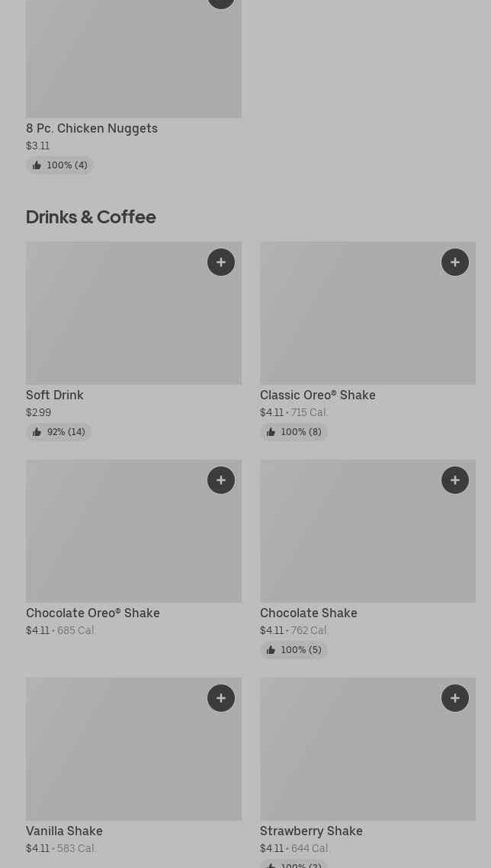Viewport: 491px width, 868px height.
Task: Tap plus on Chocolate Oreo Shake
Action: [x=221, y=480]
